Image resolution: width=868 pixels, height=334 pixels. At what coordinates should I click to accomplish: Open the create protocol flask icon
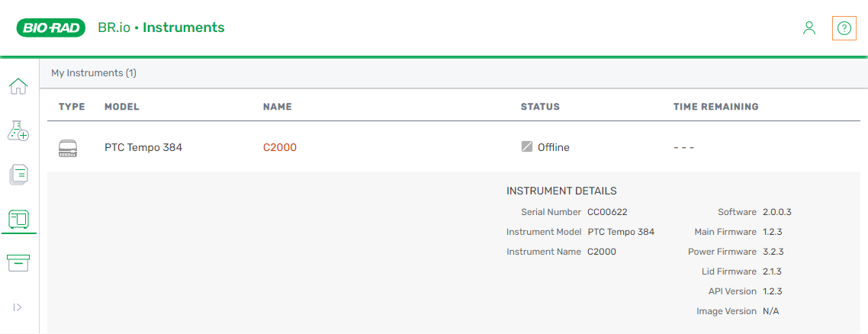18,131
